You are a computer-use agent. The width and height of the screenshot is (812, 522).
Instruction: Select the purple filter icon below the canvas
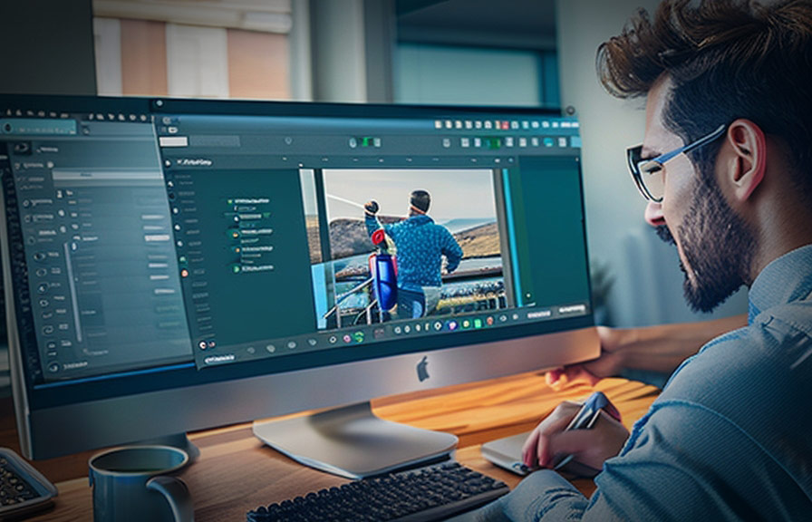tap(451, 324)
